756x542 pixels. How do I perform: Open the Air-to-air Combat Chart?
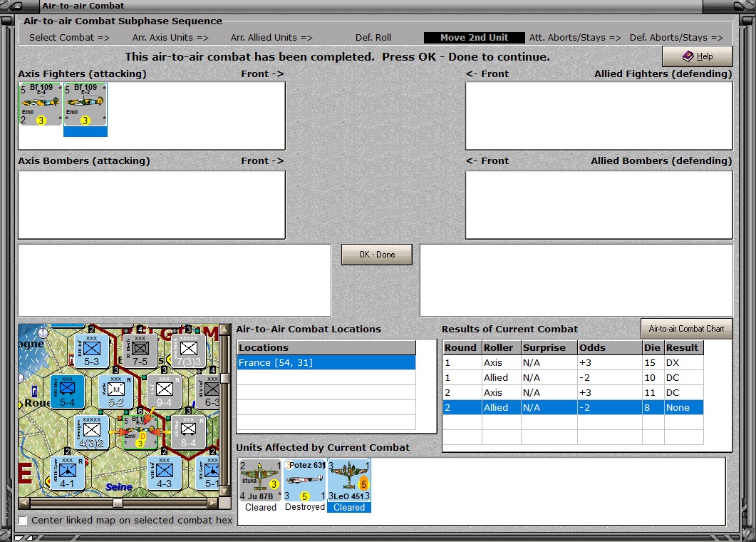687,329
